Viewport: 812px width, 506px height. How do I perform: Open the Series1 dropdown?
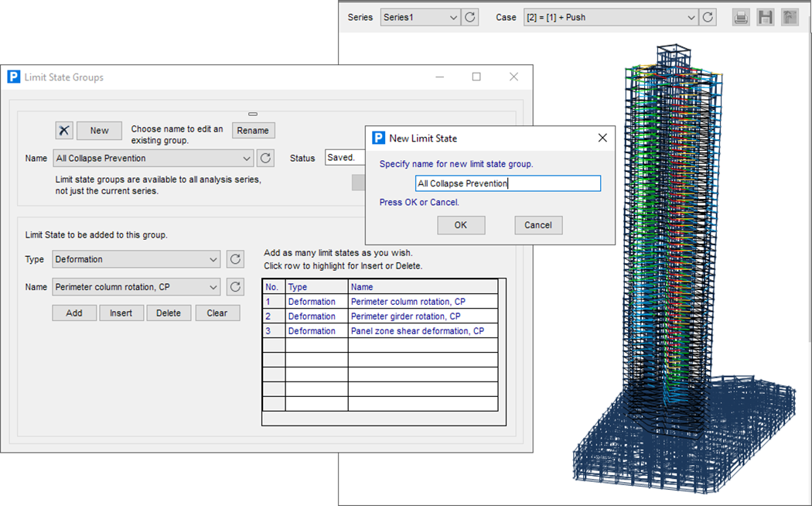452,17
